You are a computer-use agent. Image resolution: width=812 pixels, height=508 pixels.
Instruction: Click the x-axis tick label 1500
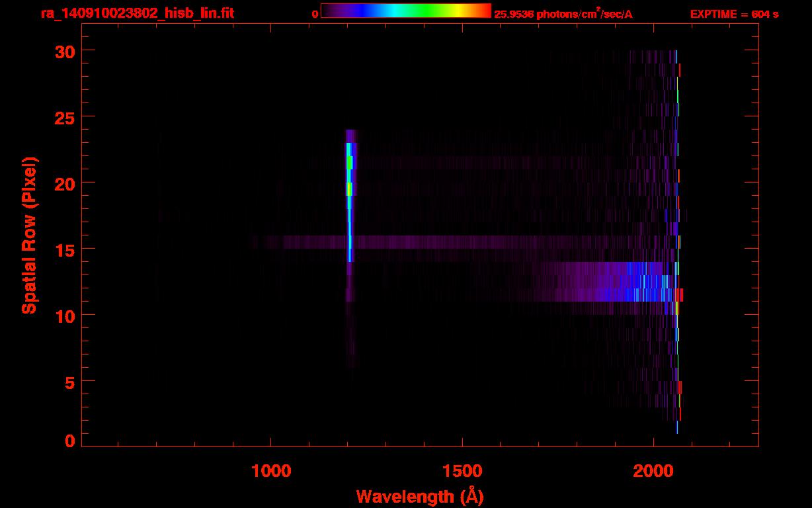coord(462,470)
